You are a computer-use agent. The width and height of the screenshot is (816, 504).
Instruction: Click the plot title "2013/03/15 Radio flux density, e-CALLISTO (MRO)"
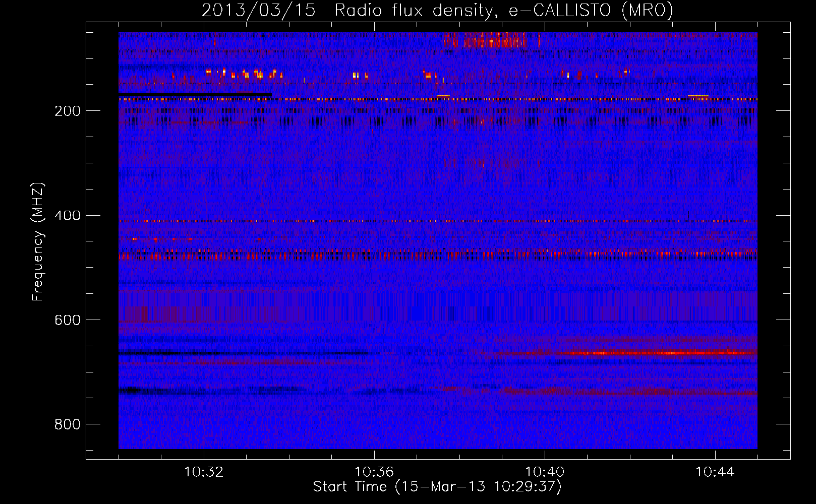tap(437, 11)
